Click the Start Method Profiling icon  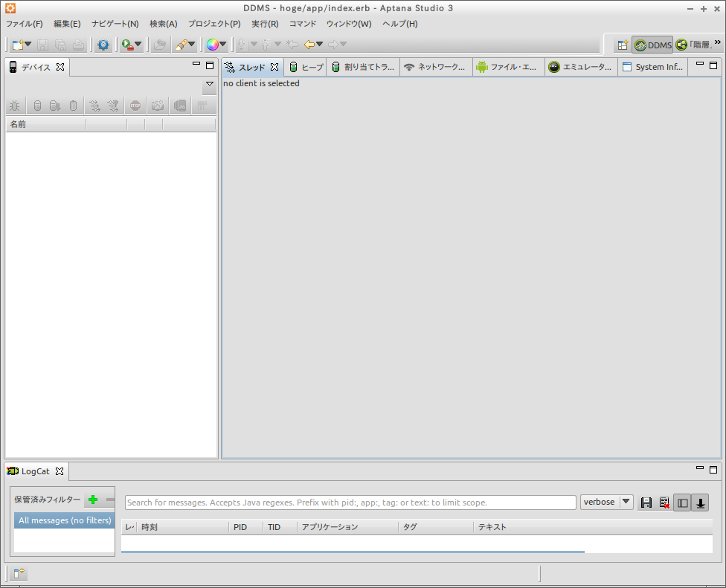(x=113, y=106)
